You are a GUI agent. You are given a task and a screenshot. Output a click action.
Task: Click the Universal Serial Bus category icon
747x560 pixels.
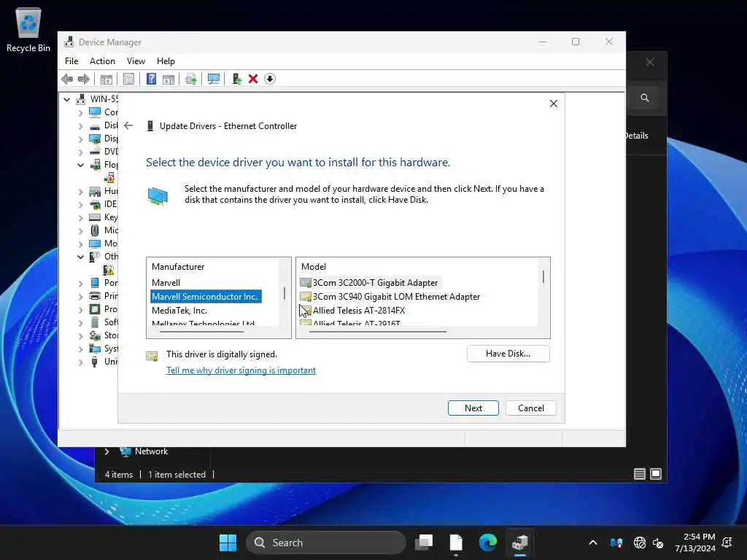pyautogui.click(x=95, y=362)
